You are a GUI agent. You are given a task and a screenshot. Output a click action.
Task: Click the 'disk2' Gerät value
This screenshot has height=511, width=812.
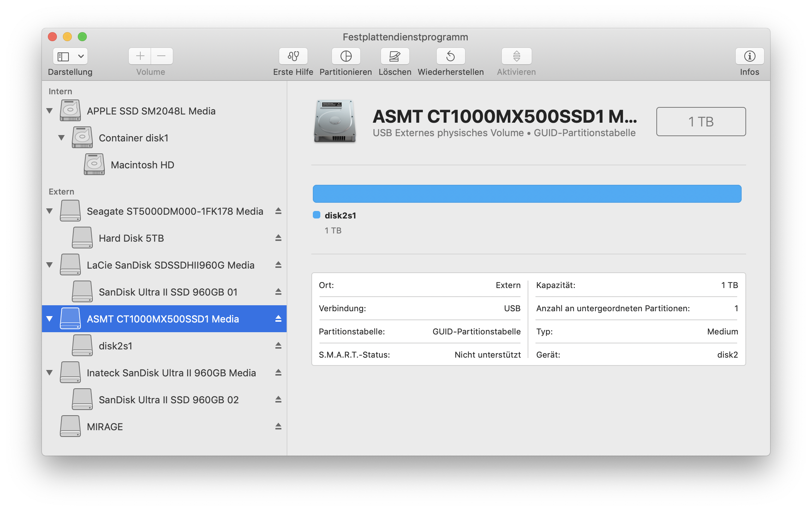[727, 355]
